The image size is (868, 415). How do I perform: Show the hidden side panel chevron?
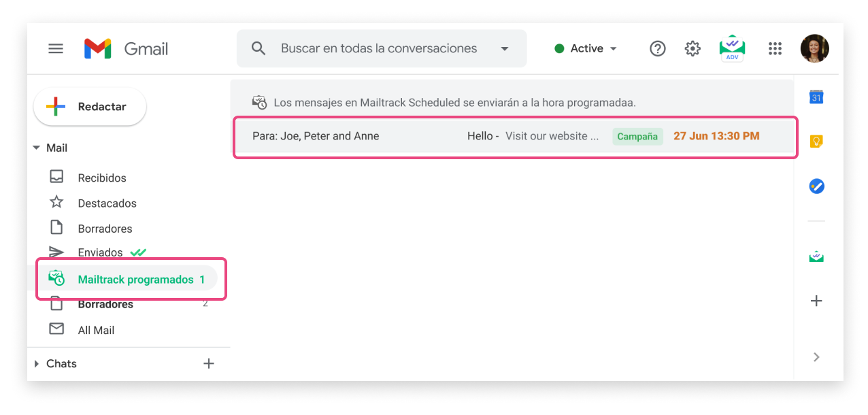816,357
